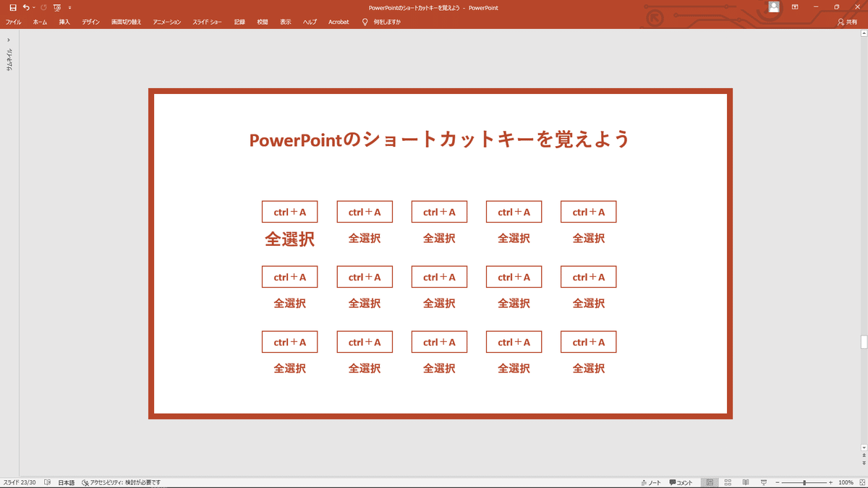The height and width of the screenshot is (488, 868).
Task: Toggle the ノート notes pane
Action: (x=651, y=482)
